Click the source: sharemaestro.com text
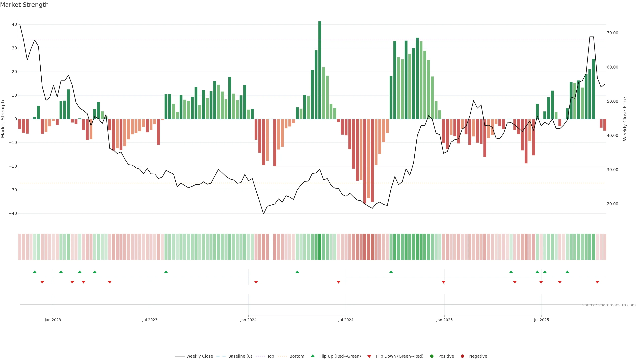 point(609,305)
